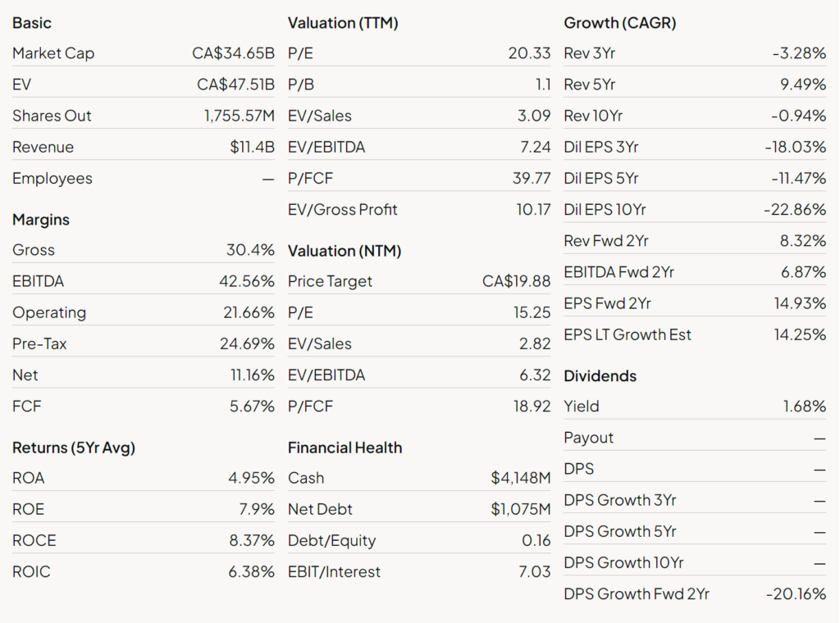840x623 pixels.
Task: Click the Net Debt $1,075M value
Action: (x=521, y=510)
